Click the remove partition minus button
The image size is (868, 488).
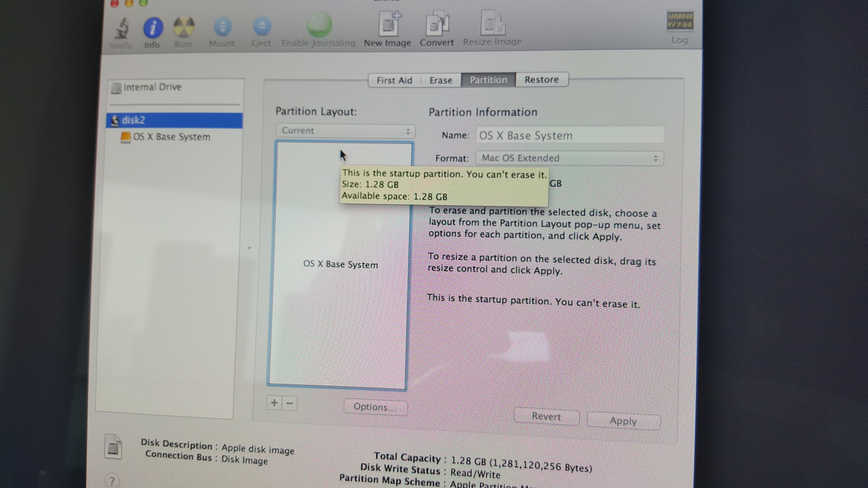290,403
